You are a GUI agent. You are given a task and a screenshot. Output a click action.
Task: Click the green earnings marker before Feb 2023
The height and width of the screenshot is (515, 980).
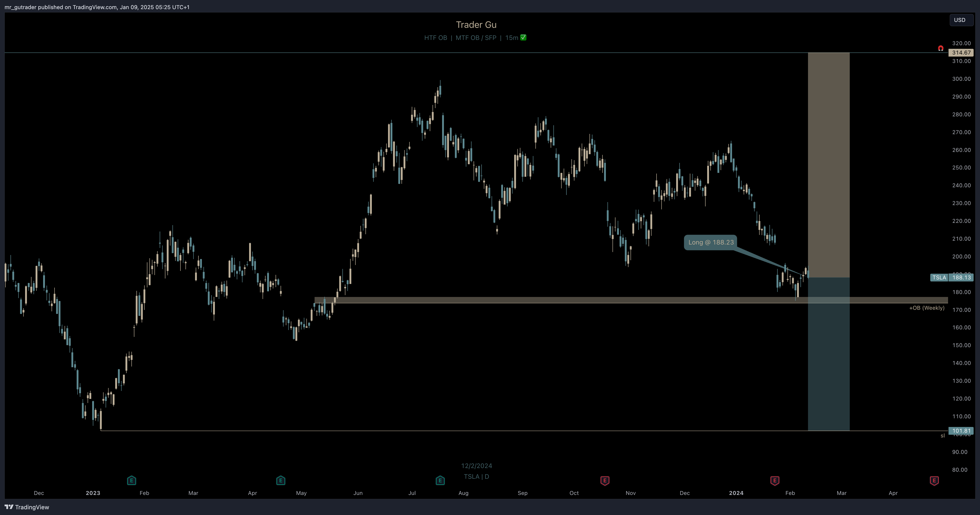click(131, 480)
